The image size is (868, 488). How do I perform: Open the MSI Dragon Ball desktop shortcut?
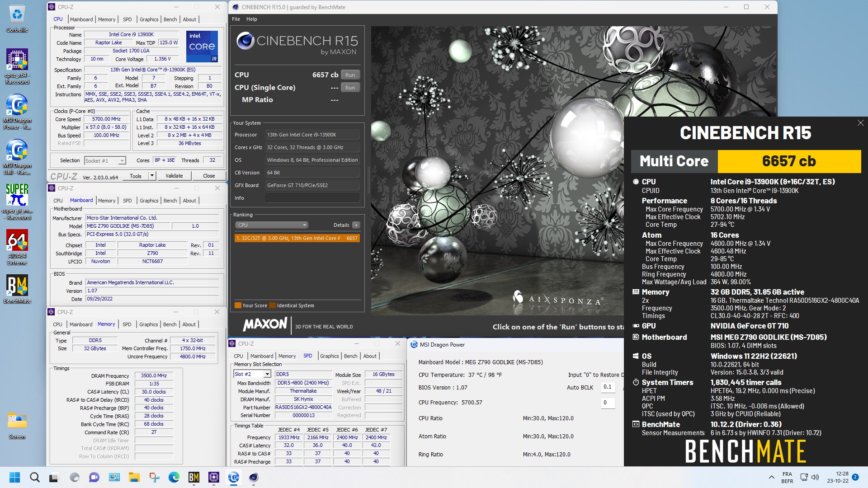pyautogui.click(x=17, y=157)
